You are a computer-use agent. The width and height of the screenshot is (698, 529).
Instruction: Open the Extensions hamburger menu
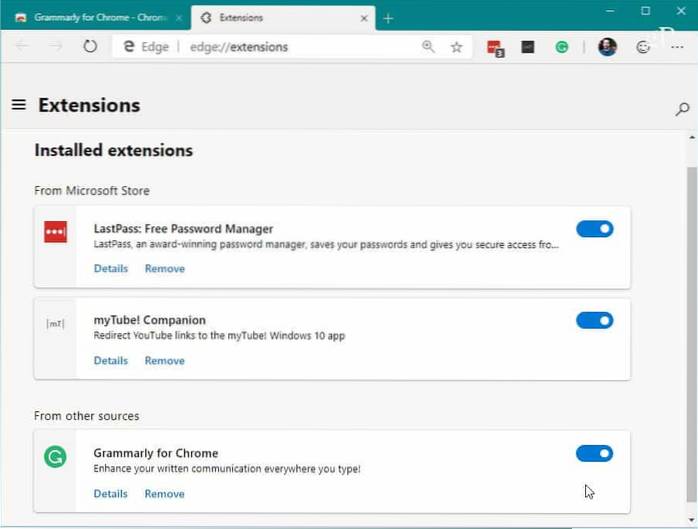[18, 105]
